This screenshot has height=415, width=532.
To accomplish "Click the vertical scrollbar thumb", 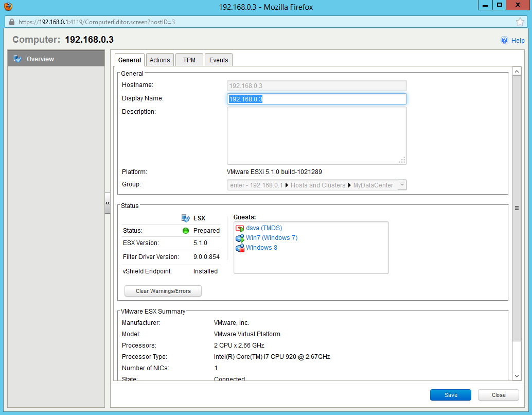I will pos(517,208).
